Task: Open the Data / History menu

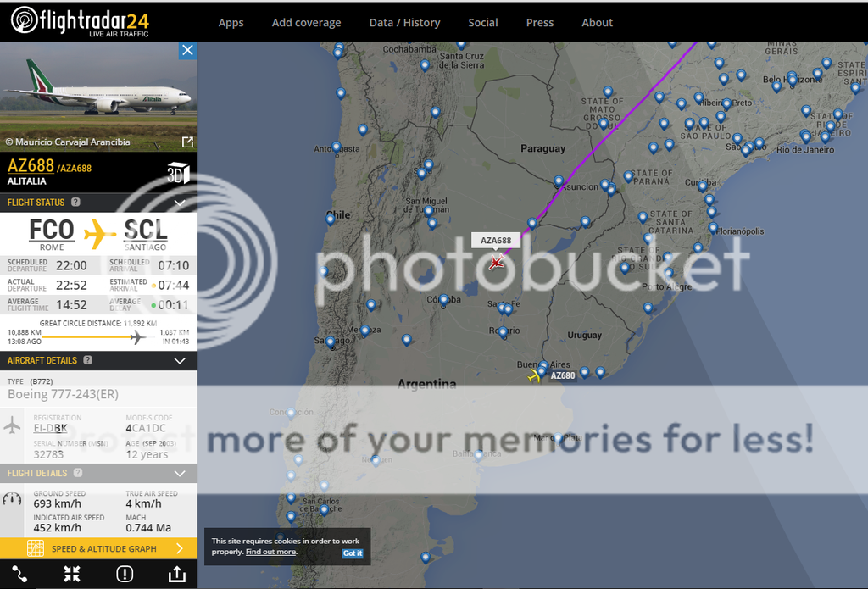Action: tap(404, 23)
